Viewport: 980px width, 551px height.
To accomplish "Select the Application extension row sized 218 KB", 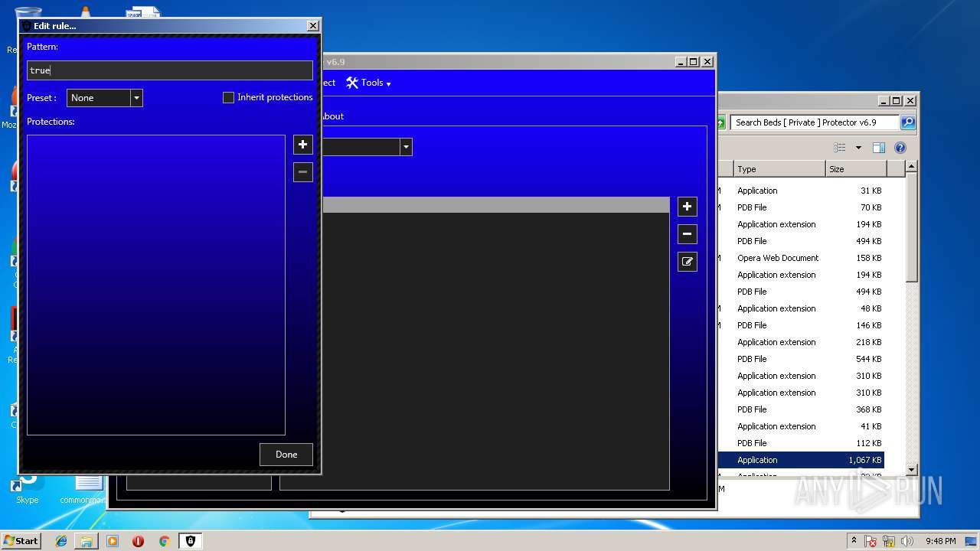I will (801, 342).
